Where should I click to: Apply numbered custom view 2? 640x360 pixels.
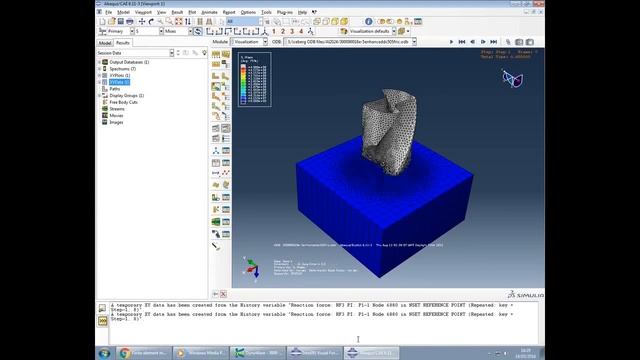[283, 31]
